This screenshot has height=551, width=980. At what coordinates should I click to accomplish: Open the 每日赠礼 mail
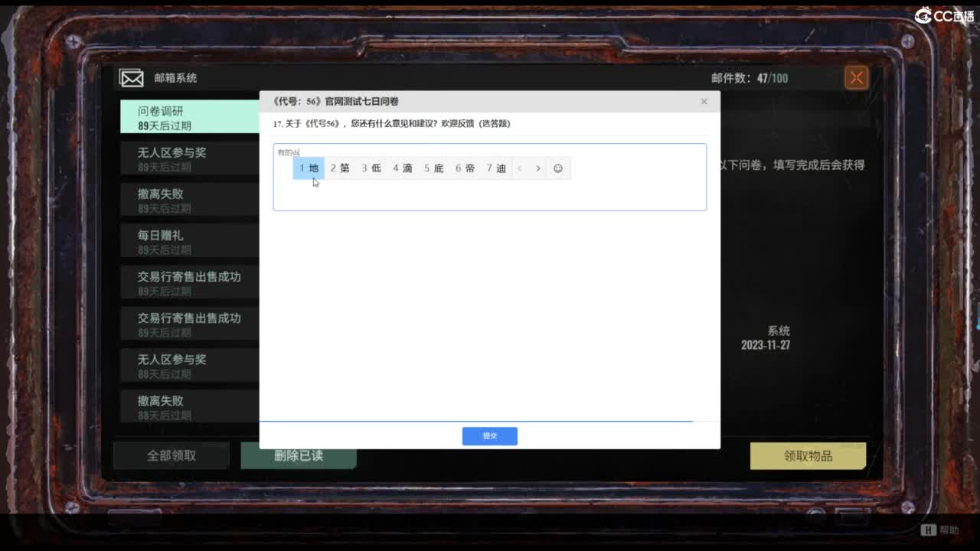pos(190,241)
